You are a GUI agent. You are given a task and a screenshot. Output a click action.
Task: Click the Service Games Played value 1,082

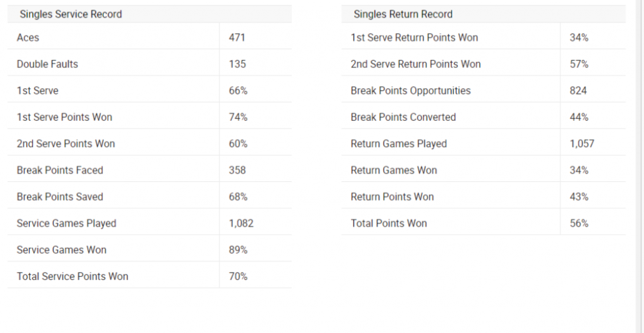pos(241,223)
